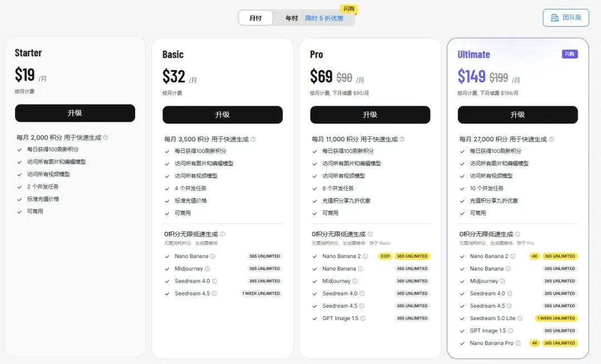Click the crossed-out $90 price
The width and height of the screenshot is (601, 364).
344,78
